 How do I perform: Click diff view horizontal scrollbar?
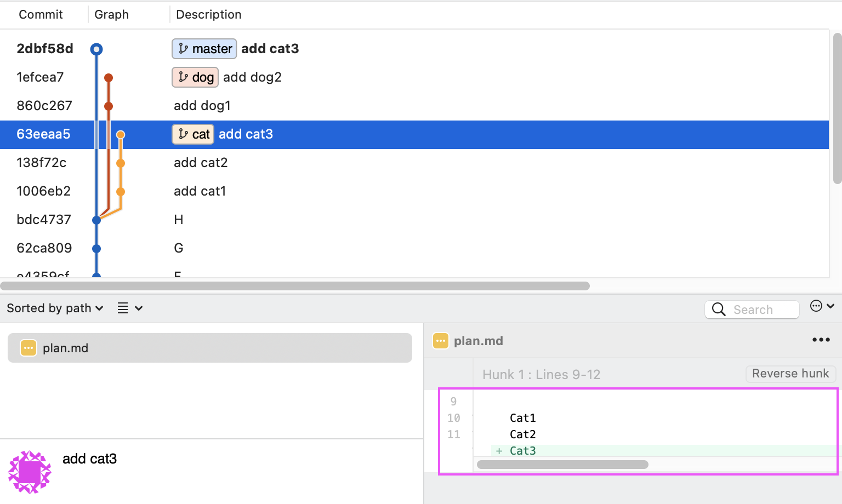point(562,465)
